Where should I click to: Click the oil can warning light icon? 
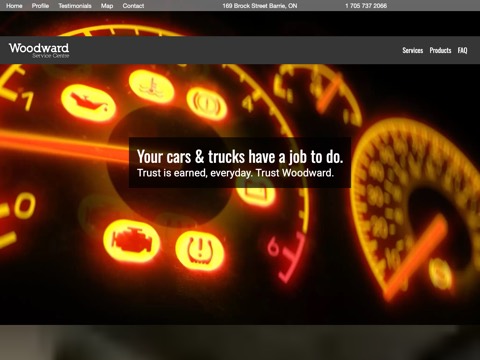tap(89, 102)
